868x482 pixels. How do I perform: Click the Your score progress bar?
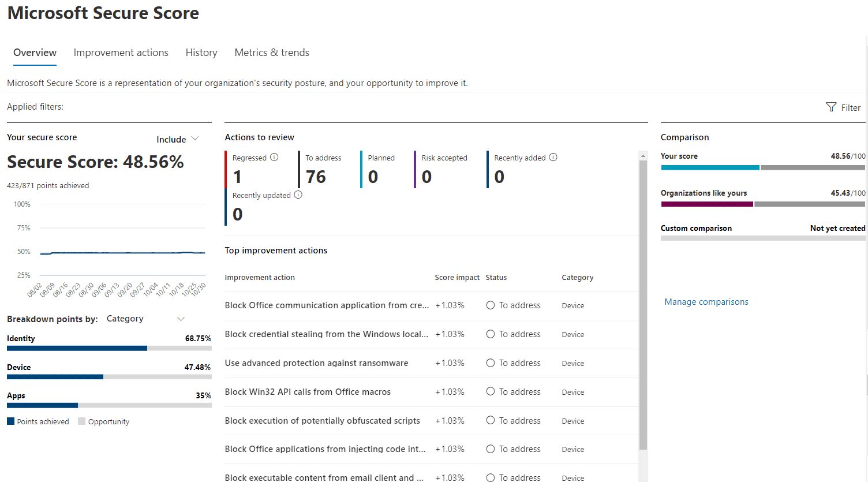click(762, 167)
